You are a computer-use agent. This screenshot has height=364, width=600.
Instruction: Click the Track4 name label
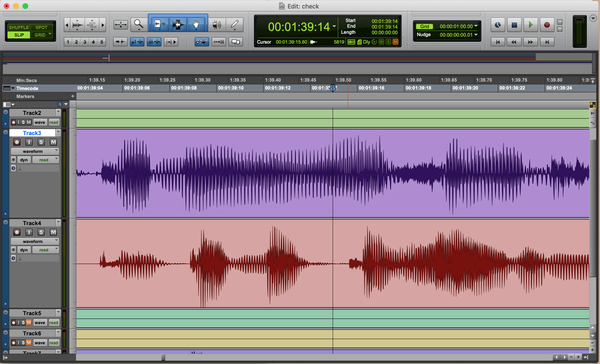coord(32,223)
